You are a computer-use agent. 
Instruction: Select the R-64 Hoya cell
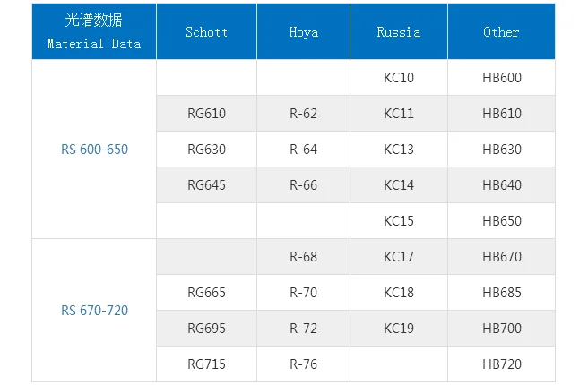[303, 150]
